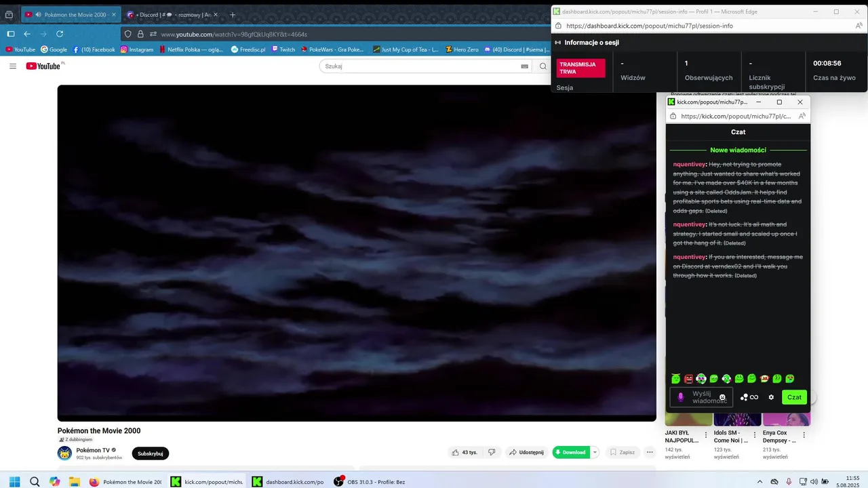
Task: Click the microphone icon in Kick chat
Action: [x=681, y=397]
